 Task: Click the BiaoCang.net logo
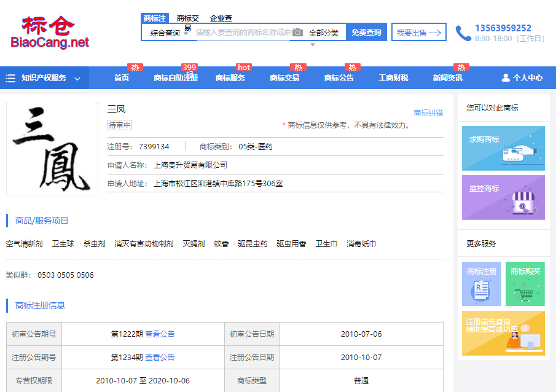pos(50,33)
